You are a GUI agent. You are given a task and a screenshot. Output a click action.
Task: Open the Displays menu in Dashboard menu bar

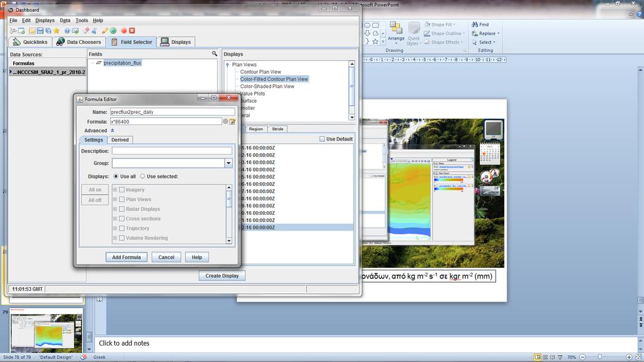45,21
